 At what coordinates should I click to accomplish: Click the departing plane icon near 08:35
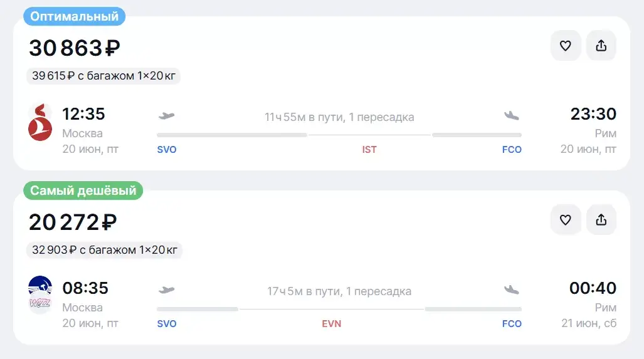[166, 291]
